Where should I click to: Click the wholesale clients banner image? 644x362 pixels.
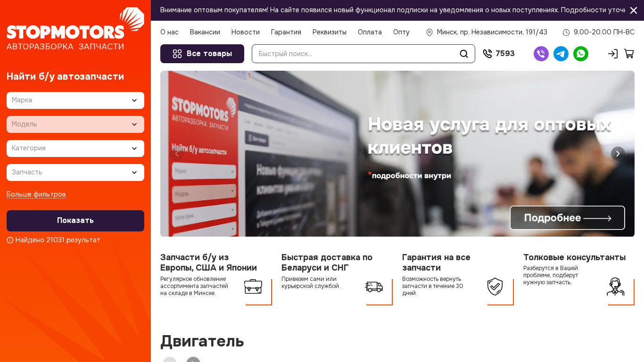(x=397, y=154)
